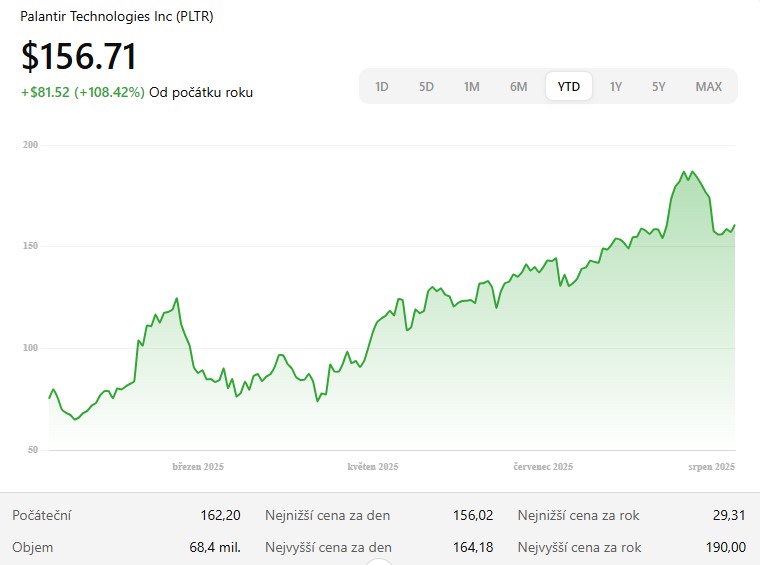This screenshot has width=760, height=565.
Task: Choose the 1M range tab
Action: click(471, 86)
